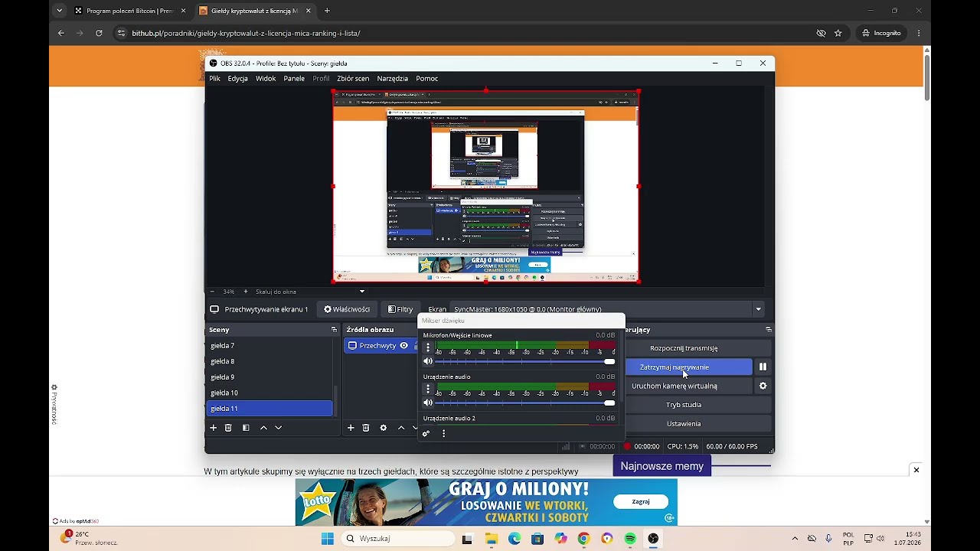
Task: Close the Najnowsze memy widget
Action: 916,470
